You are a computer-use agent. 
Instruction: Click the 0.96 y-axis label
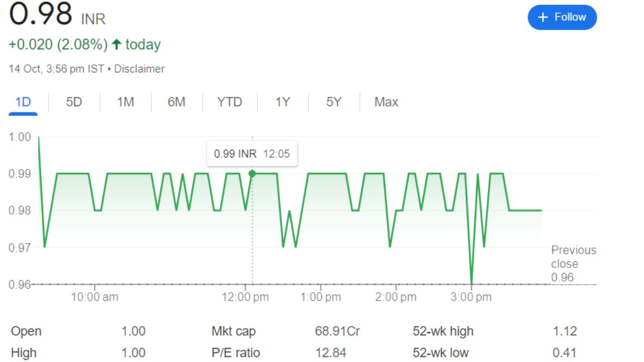[20, 285]
